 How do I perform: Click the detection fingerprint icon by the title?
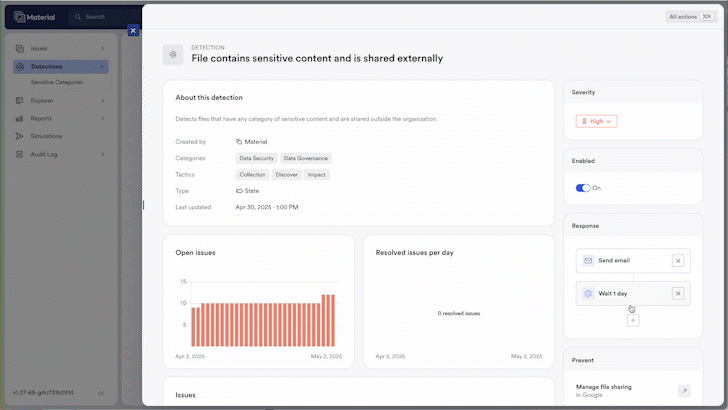click(173, 54)
